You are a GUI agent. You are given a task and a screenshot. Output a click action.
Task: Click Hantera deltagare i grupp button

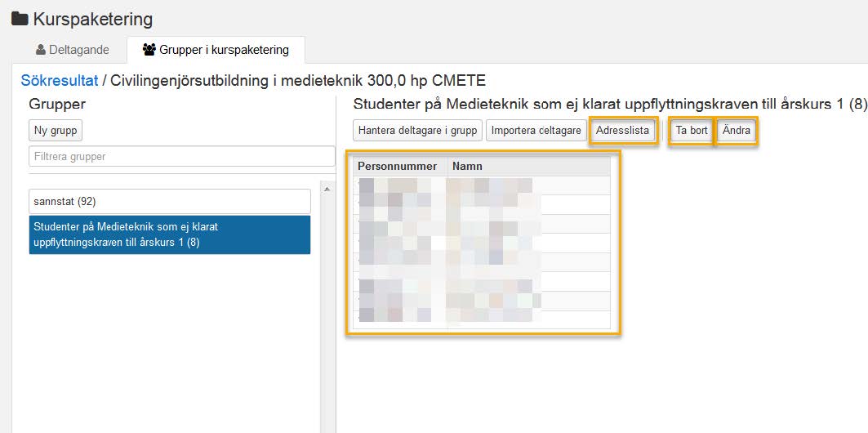pyautogui.click(x=417, y=131)
